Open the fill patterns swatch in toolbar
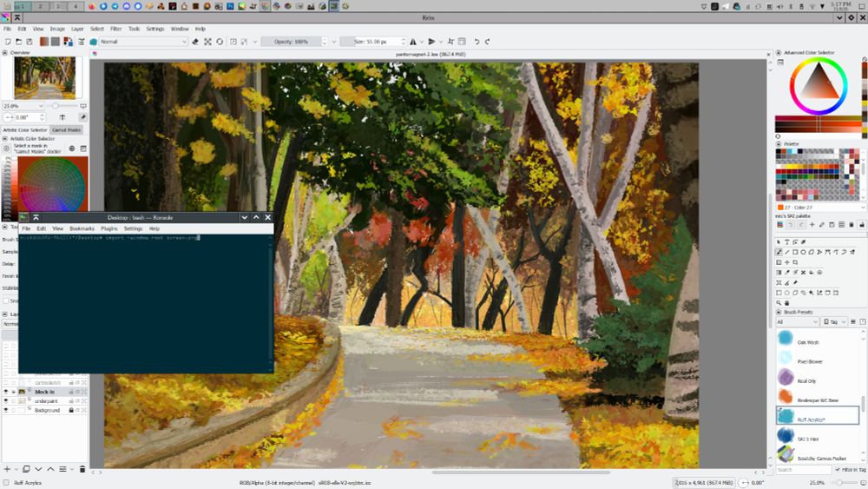The width and height of the screenshot is (868, 489). (56, 42)
